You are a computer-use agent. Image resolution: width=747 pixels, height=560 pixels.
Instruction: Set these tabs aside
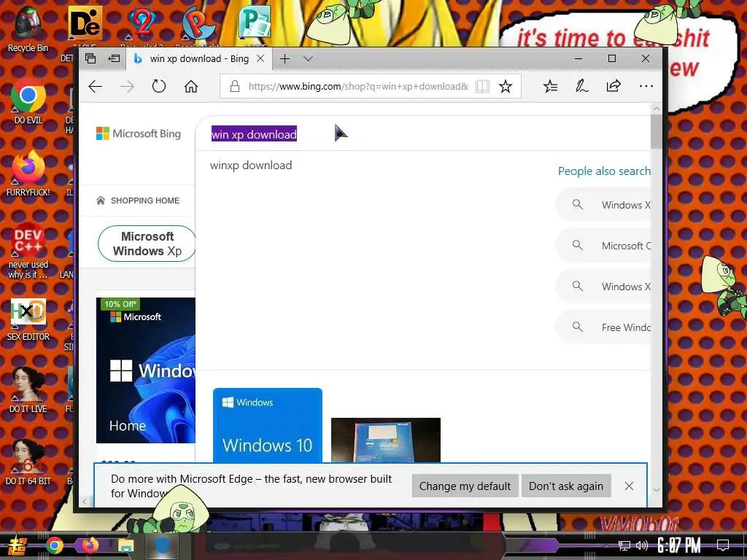pyautogui.click(x=114, y=58)
